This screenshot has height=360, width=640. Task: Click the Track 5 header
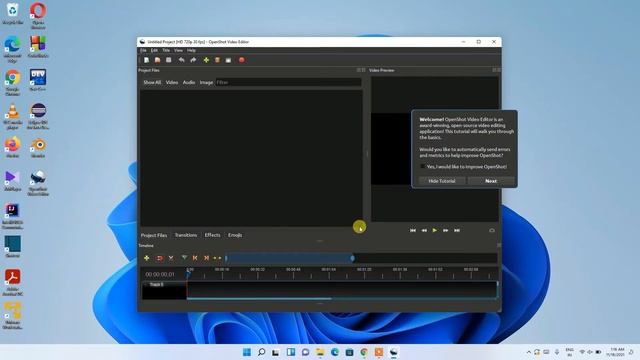click(164, 290)
